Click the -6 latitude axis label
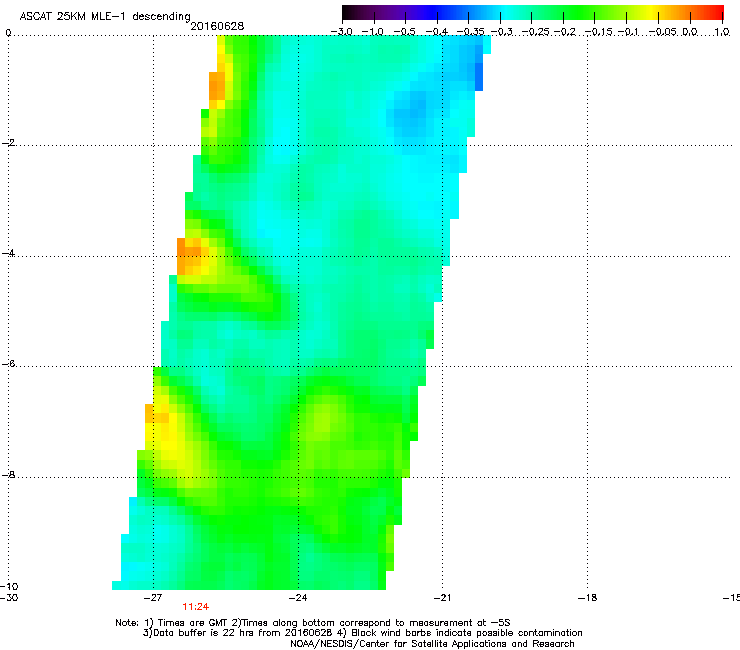The height and width of the screenshot is (650, 740). 8,363
